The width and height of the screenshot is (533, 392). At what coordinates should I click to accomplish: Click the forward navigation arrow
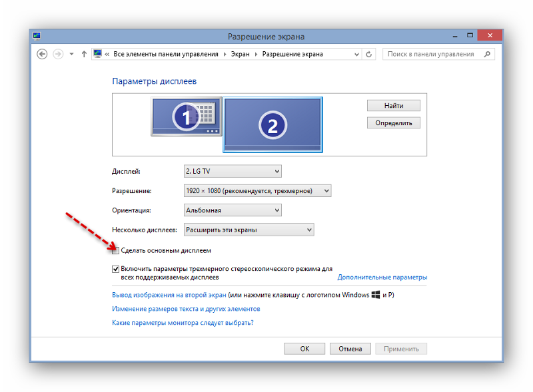58,54
